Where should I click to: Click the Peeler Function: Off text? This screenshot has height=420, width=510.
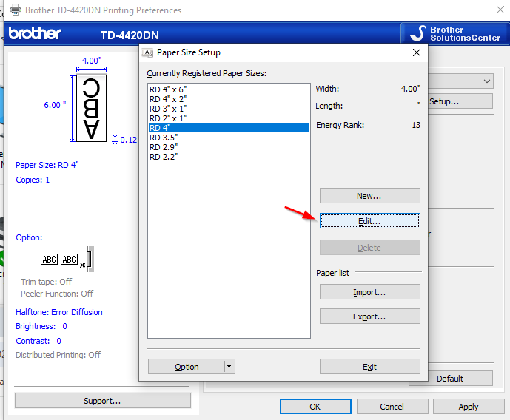(57, 294)
